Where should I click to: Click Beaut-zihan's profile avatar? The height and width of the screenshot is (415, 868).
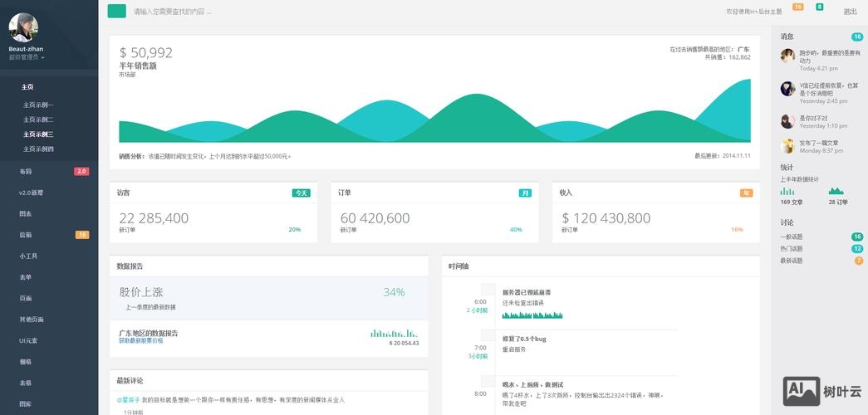pos(23,27)
